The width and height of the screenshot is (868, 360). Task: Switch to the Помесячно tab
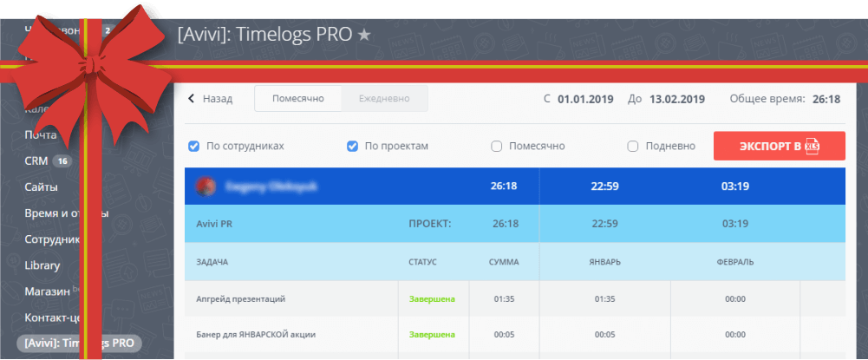[297, 99]
